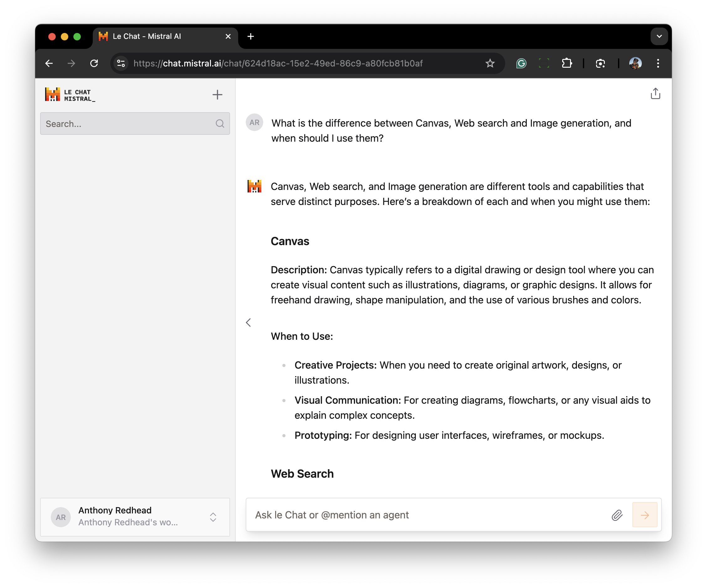The image size is (707, 588).
Task: Bookmark this page with star icon
Action: pyautogui.click(x=490, y=63)
